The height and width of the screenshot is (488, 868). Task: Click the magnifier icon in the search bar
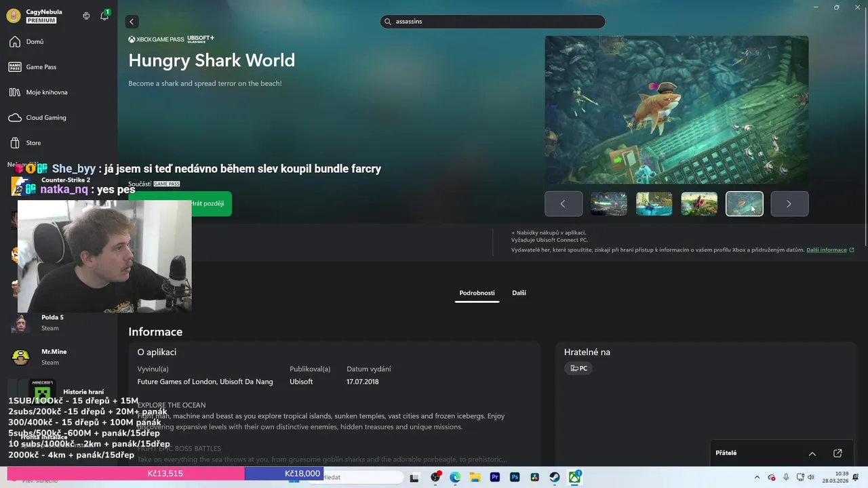click(388, 22)
